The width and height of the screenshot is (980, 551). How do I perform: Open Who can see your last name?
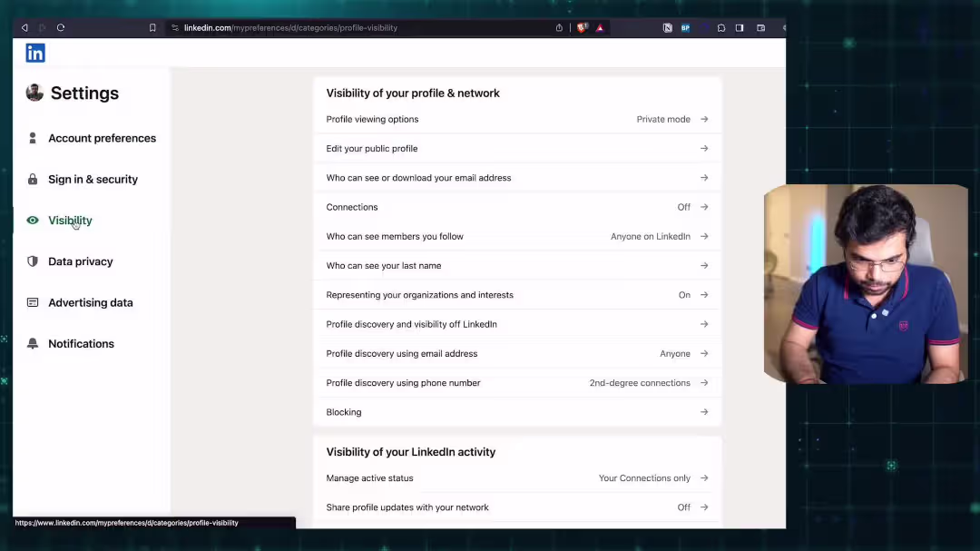pyautogui.click(x=517, y=266)
